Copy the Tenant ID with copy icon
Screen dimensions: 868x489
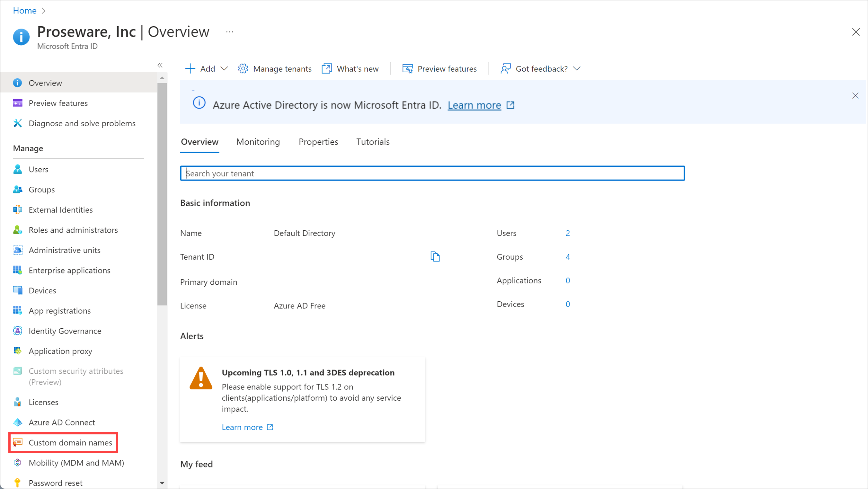click(435, 256)
